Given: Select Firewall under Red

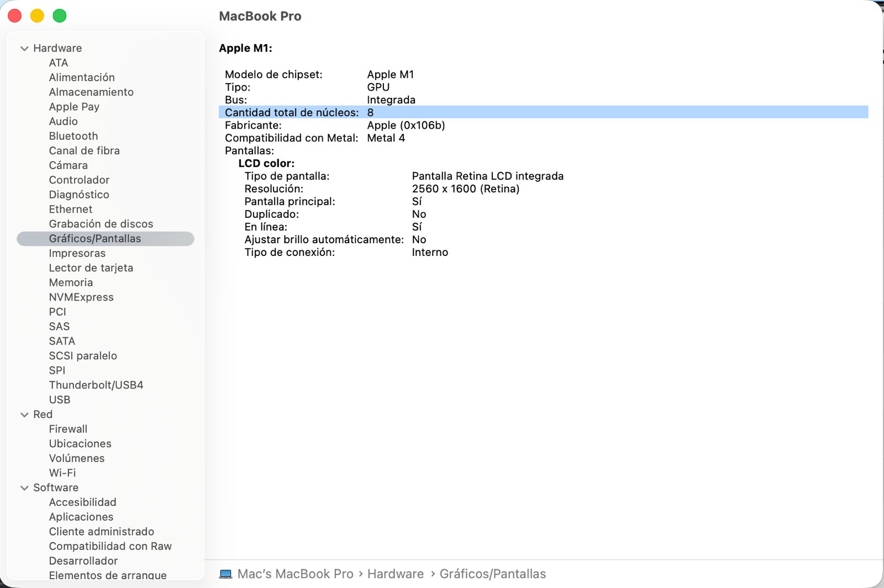Looking at the screenshot, I should tap(68, 429).
